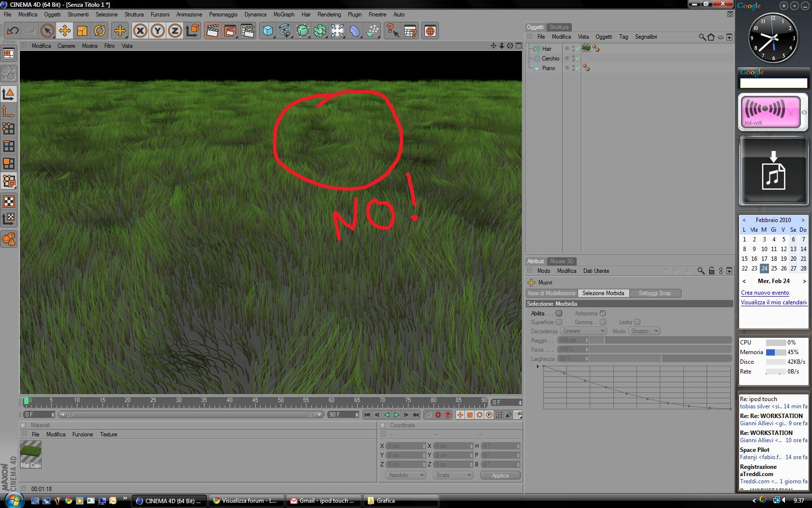The width and height of the screenshot is (812, 508).
Task: Open the Hair menu in menu bar
Action: pos(306,15)
